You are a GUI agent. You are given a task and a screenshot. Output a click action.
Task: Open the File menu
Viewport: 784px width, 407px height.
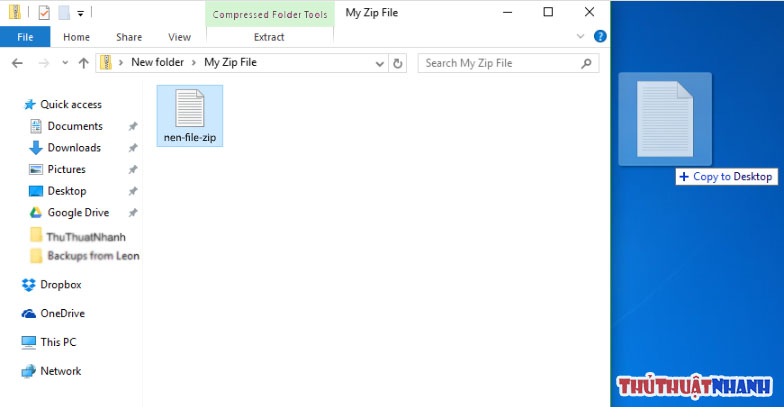[25, 37]
